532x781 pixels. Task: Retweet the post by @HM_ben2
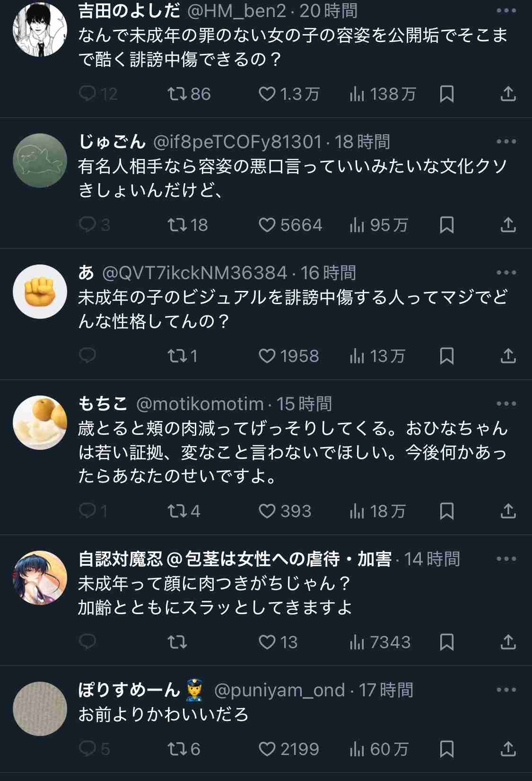[x=177, y=94]
